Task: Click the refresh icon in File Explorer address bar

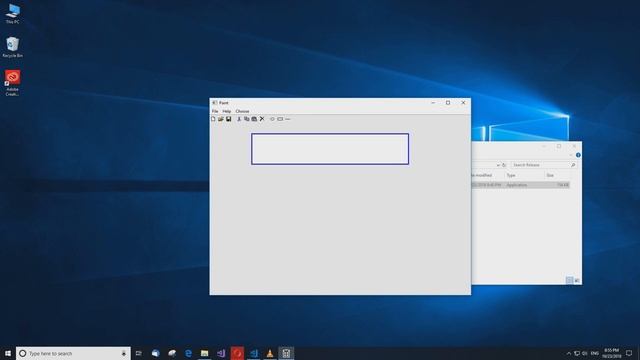Action: coord(504,165)
